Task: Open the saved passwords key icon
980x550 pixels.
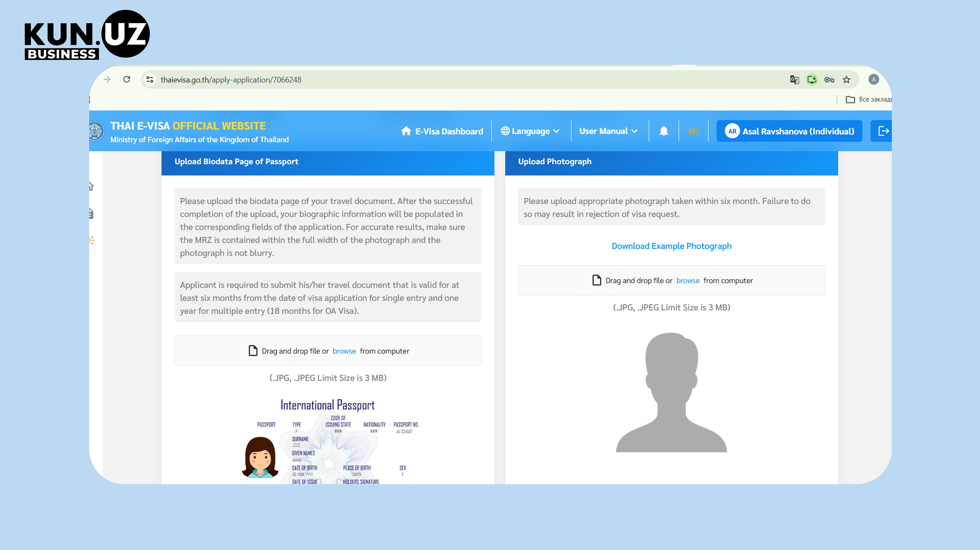Action: tap(829, 79)
